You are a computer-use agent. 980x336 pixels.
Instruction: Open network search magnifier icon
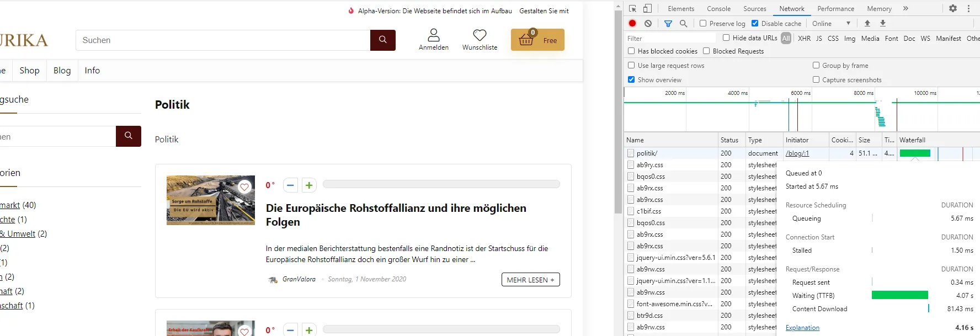click(684, 23)
